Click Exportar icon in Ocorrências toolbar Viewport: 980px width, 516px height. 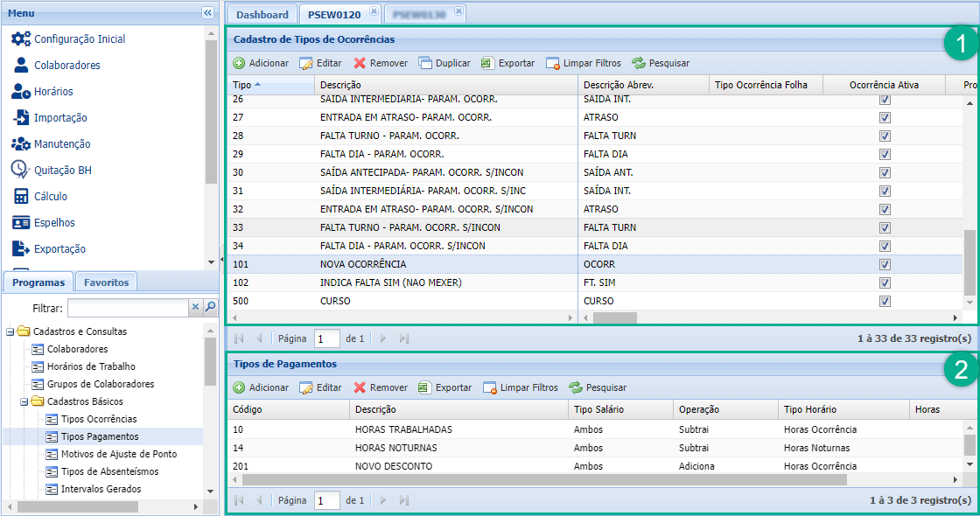pyautogui.click(x=487, y=63)
